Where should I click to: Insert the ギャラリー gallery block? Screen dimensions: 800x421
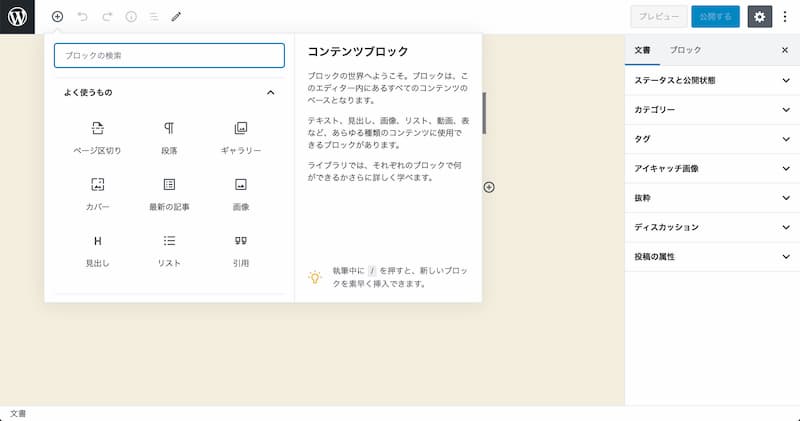pos(241,138)
